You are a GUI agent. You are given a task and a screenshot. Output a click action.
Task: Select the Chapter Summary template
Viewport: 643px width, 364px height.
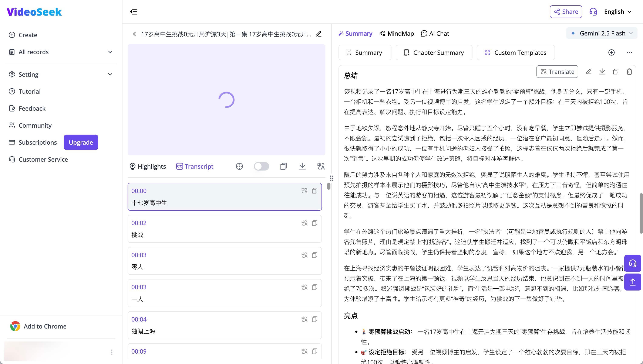point(434,52)
